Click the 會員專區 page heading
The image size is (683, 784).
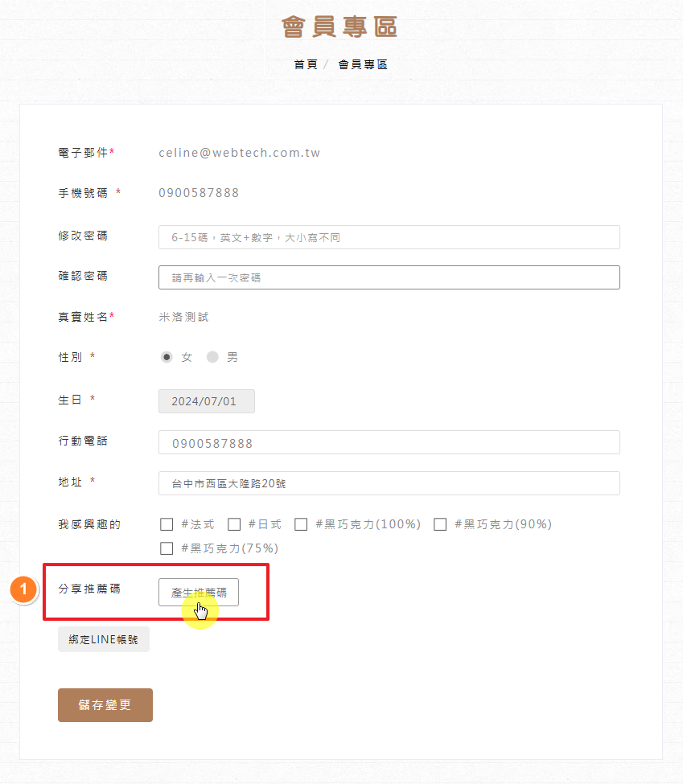tap(339, 27)
